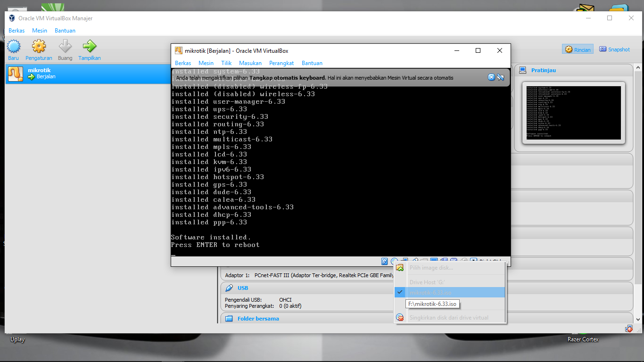Toggle mouse integration icon in status bar
The height and width of the screenshot is (362, 644).
coord(464,260)
